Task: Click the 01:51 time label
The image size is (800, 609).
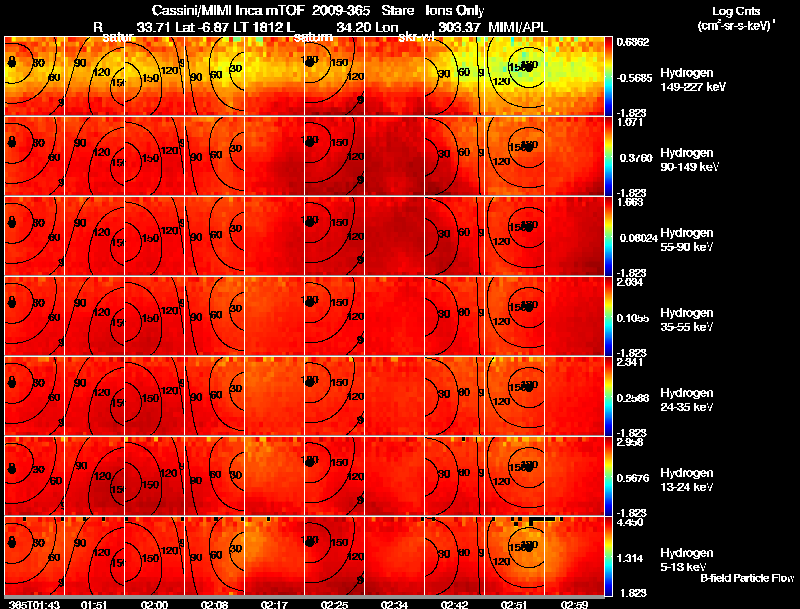Action: tap(94, 604)
